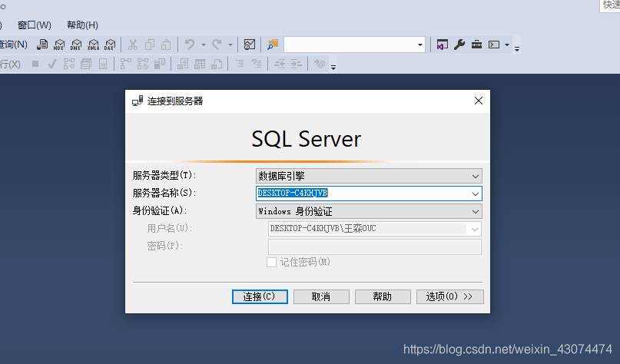Click the command window icon
The image size is (620, 364).
[494, 45]
